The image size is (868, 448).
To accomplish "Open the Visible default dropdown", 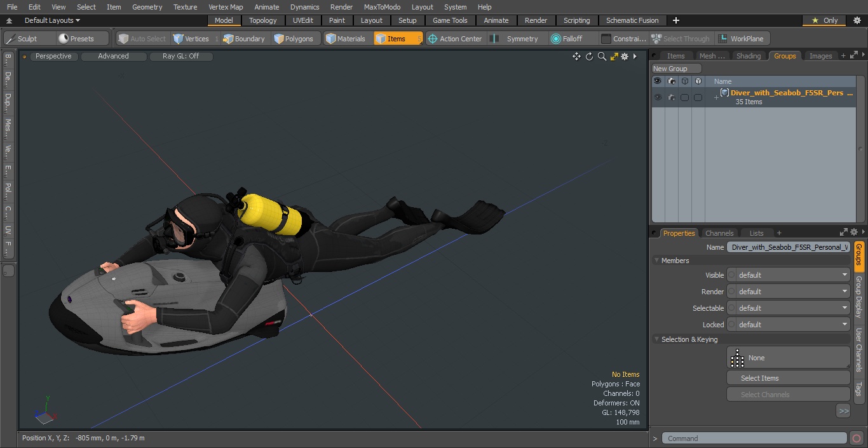I will click(x=788, y=275).
